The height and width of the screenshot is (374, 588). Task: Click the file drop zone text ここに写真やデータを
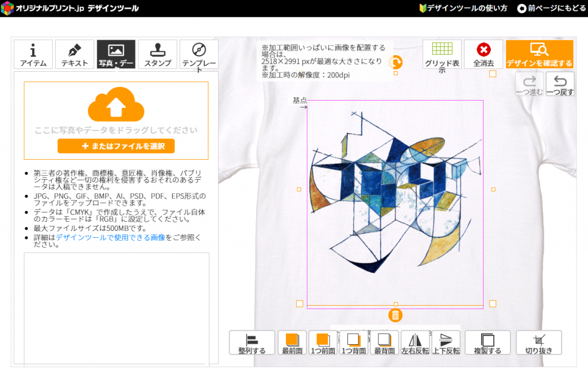tap(116, 130)
